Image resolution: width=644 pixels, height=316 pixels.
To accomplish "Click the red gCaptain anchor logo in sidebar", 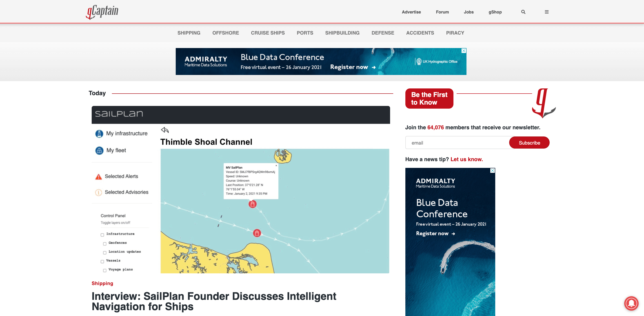I will 544,103.
